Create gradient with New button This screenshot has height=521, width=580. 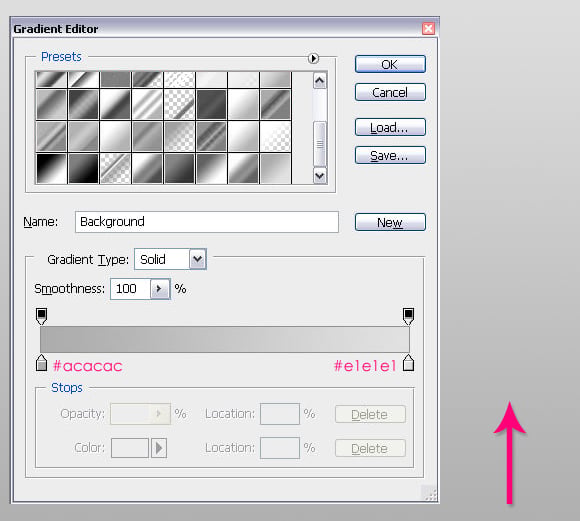[x=390, y=222]
